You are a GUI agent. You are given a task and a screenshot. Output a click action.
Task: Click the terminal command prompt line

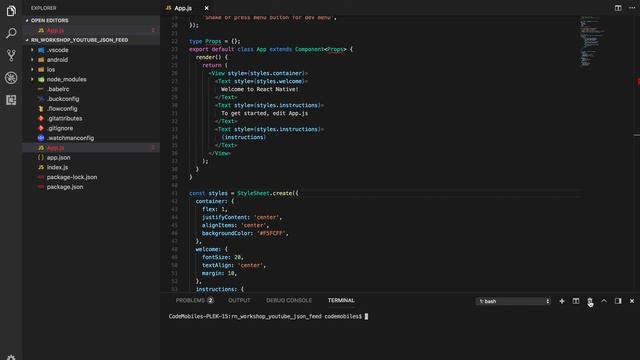coord(268,316)
